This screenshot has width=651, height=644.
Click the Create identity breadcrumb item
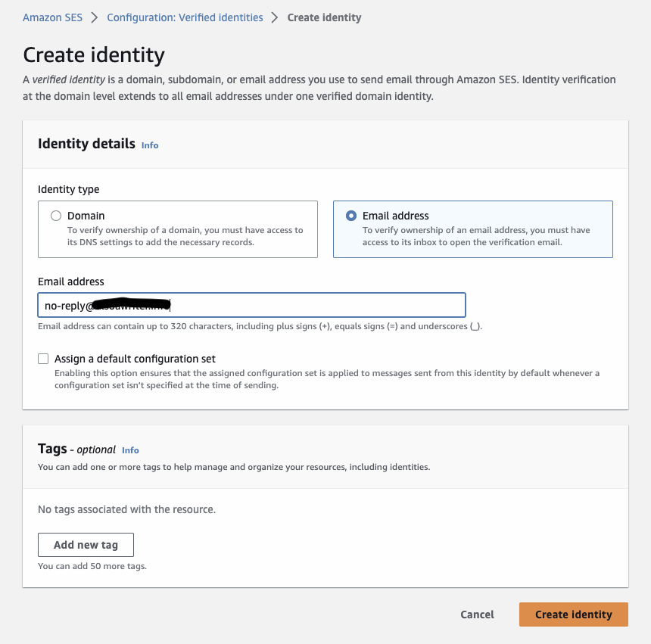(x=324, y=17)
